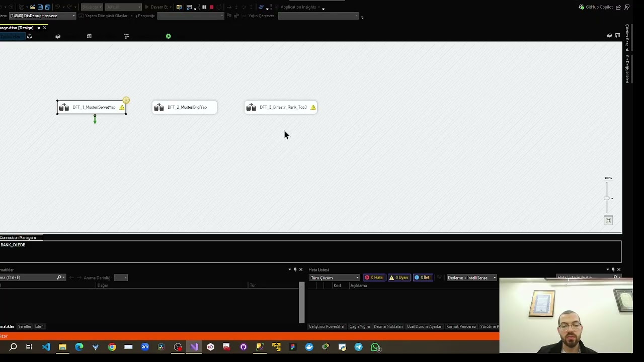The image size is (644, 362).
Task: Close the package.dtsx [Design] tab
Action: click(44, 28)
